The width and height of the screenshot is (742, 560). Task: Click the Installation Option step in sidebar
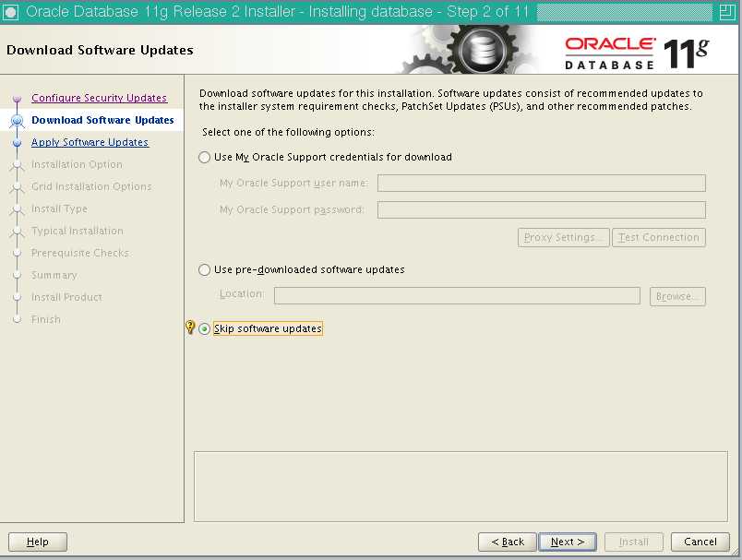[x=77, y=164]
